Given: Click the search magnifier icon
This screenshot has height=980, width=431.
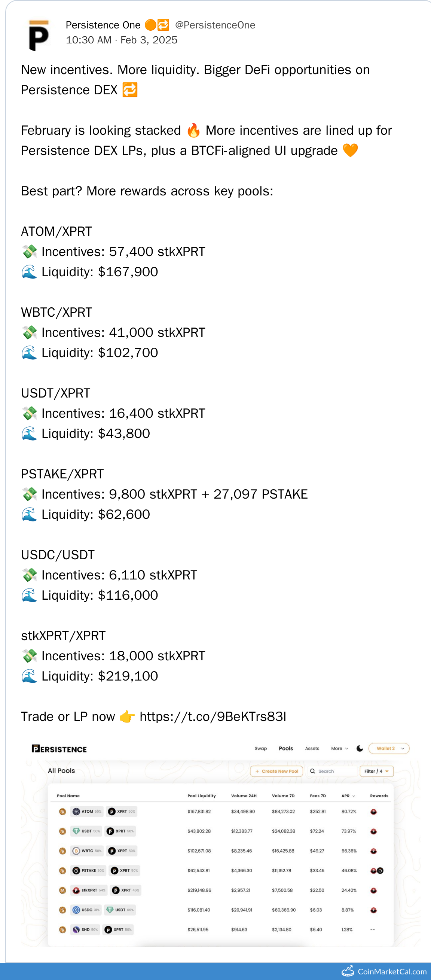Looking at the screenshot, I should pyautogui.click(x=312, y=771).
